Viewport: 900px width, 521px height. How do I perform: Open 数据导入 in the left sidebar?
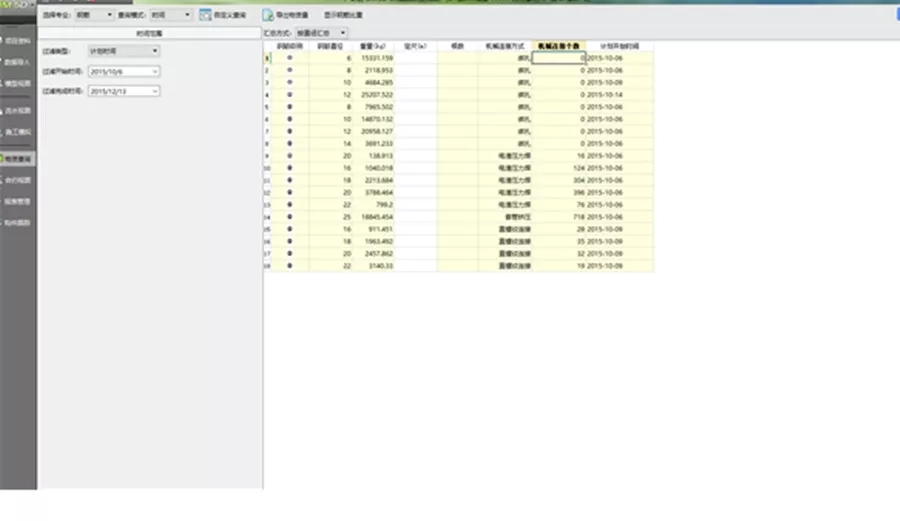point(18,62)
